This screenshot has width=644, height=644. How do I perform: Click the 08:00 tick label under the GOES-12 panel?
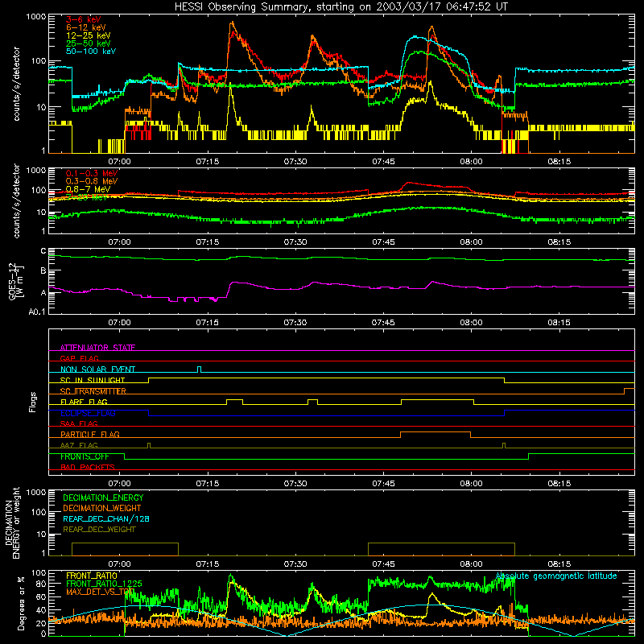click(471, 323)
